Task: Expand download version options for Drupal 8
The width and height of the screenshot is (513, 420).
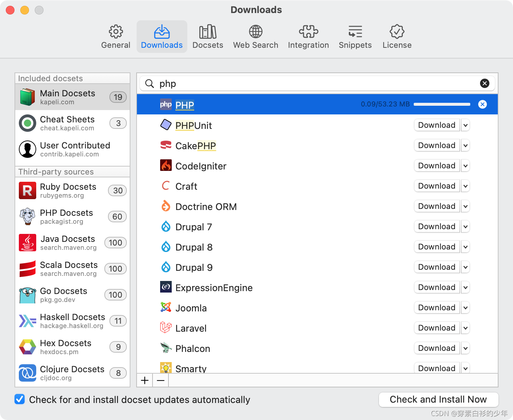Action: (x=466, y=247)
